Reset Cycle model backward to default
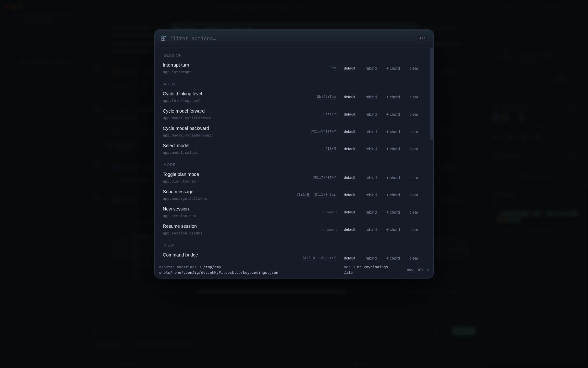 tap(349, 132)
